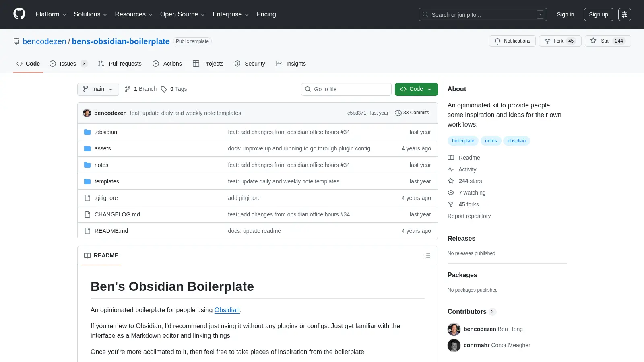The image size is (644, 362).
Task: Go to the Pricing page
Action: coord(266,14)
